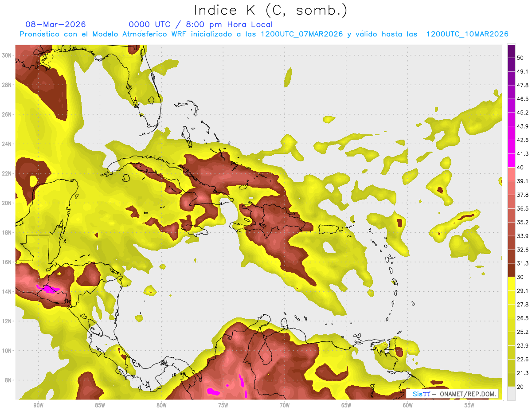
Task: Click the "0000 UTC / 8:00 pm Hora Local" text
Action: point(201,24)
